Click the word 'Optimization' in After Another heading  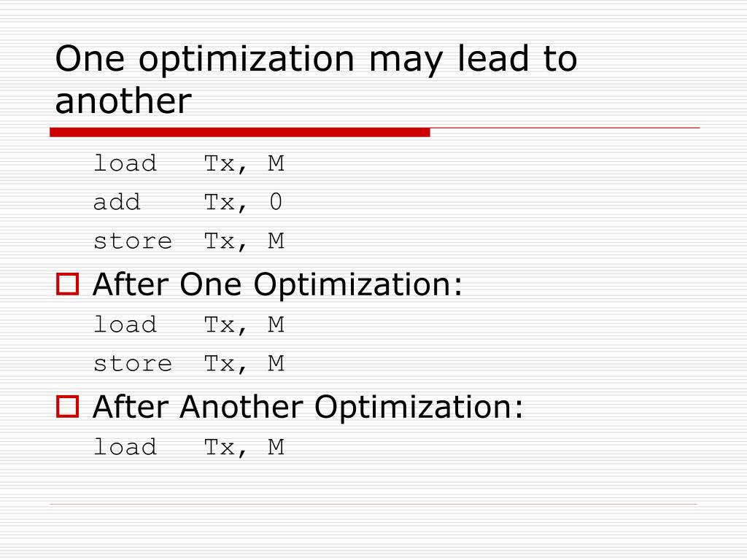(x=413, y=408)
